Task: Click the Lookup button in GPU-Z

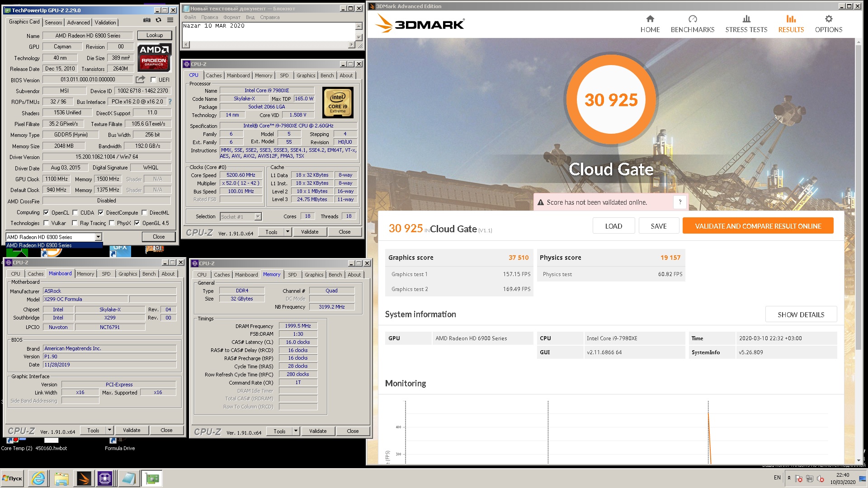Action: pos(155,35)
